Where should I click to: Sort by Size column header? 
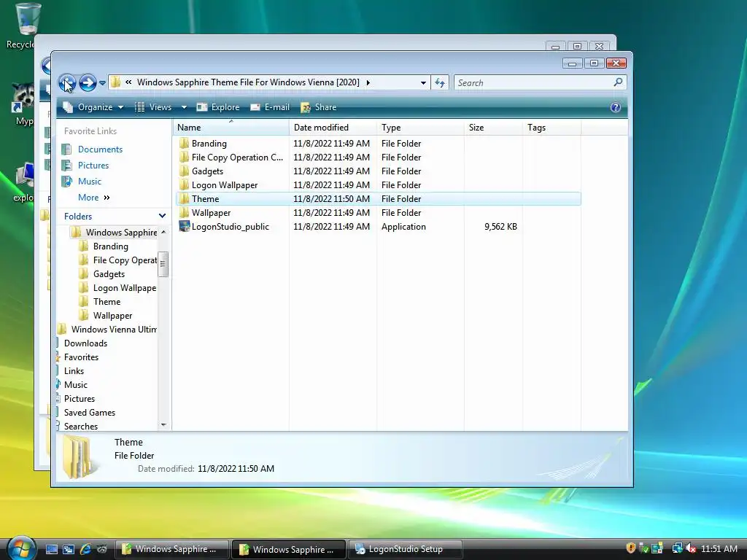494,127
